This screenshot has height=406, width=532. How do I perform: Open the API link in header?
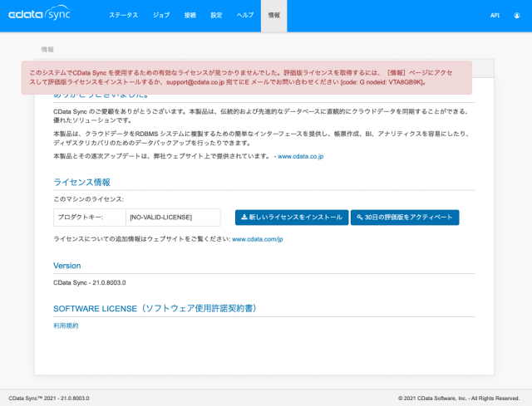click(495, 15)
